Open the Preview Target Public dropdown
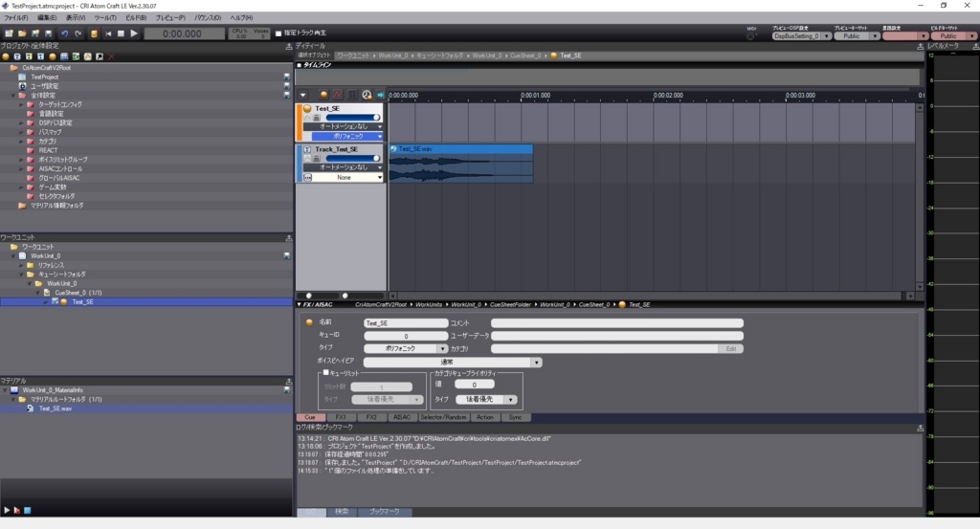The height and width of the screenshot is (529, 980). click(857, 36)
